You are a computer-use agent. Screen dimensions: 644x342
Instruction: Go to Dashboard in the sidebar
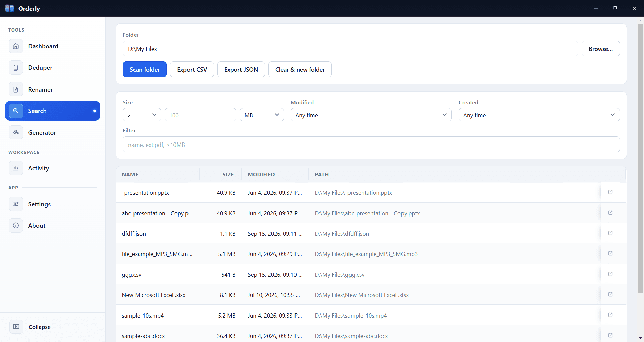coord(53,46)
